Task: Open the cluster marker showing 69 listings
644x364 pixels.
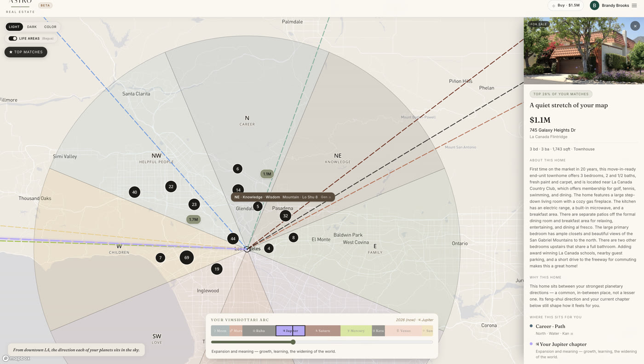Action: pos(186,257)
